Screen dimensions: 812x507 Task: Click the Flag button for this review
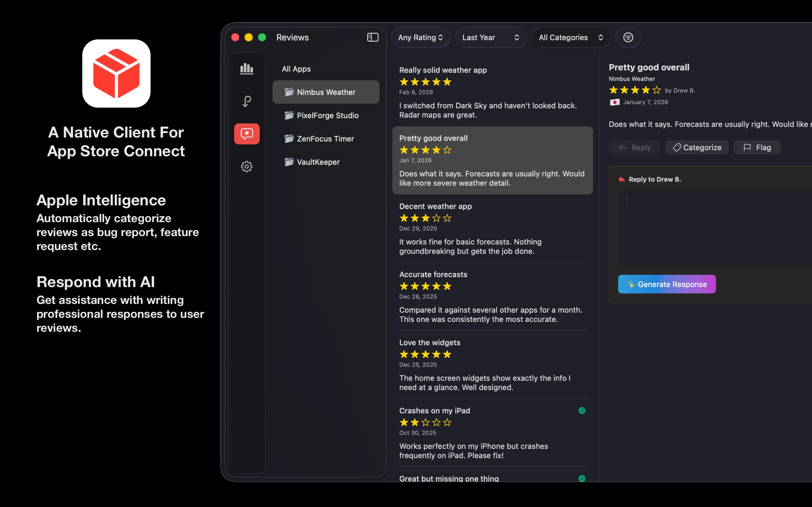click(756, 148)
